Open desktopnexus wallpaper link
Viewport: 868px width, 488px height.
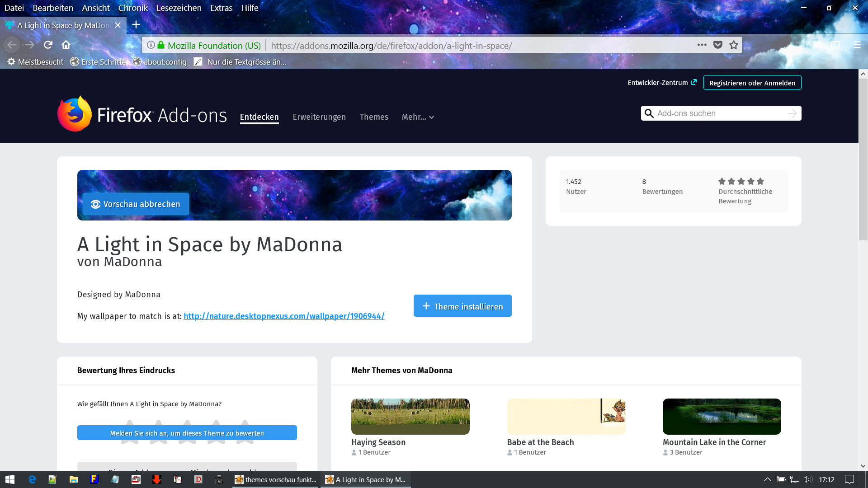284,316
